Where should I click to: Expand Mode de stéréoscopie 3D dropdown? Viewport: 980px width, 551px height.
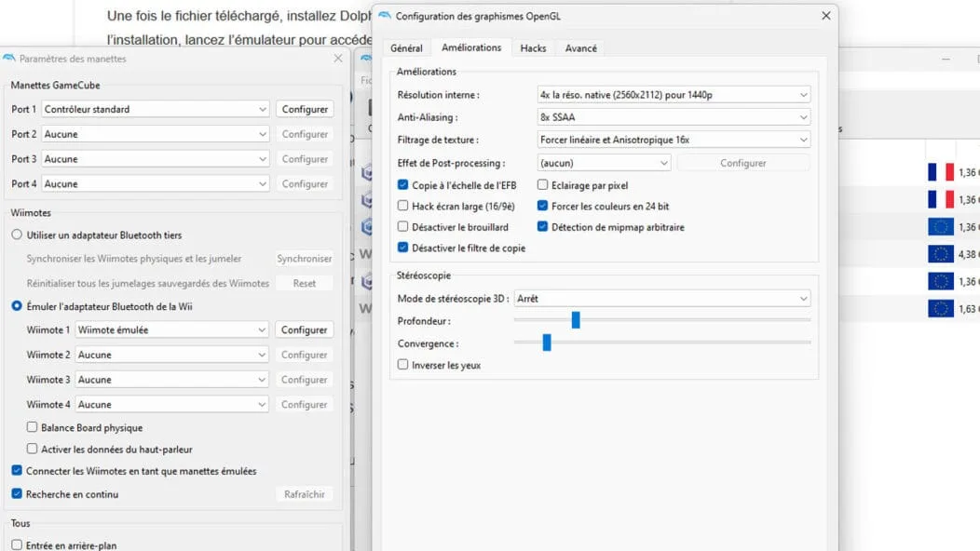pyautogui.click(x=661, y=299)
